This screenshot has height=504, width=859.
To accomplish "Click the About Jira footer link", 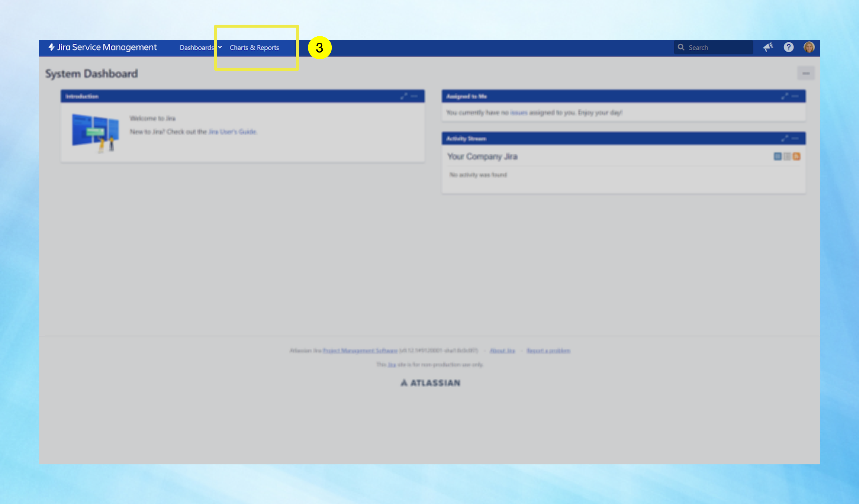I will pos(502,351).
